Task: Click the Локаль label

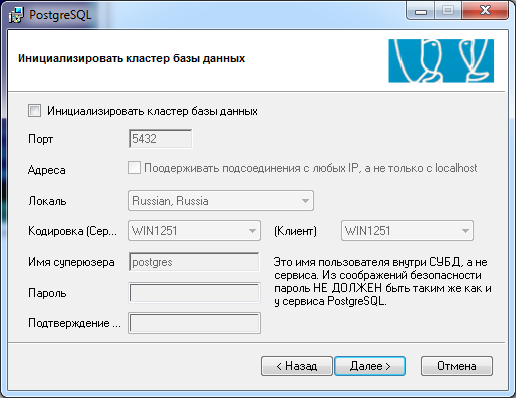Action: (x=47, y=201)
